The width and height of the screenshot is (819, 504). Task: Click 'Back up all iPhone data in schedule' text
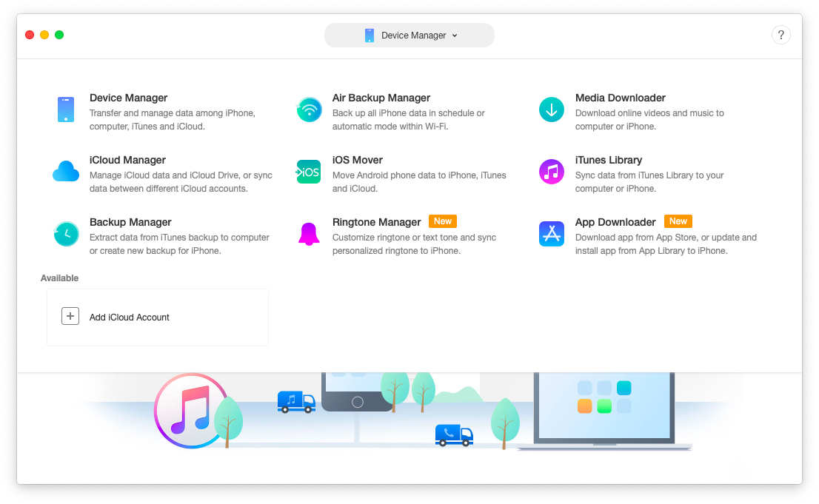point(409,120)
